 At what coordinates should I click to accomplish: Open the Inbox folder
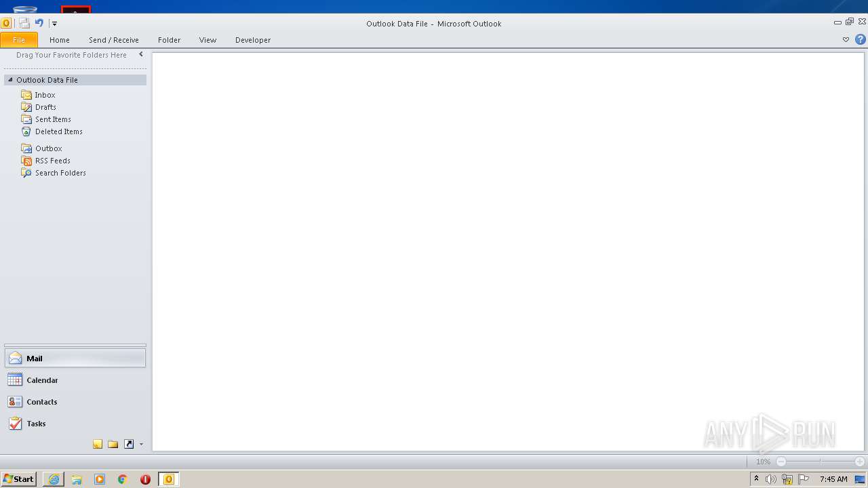[x=45, y=95]
